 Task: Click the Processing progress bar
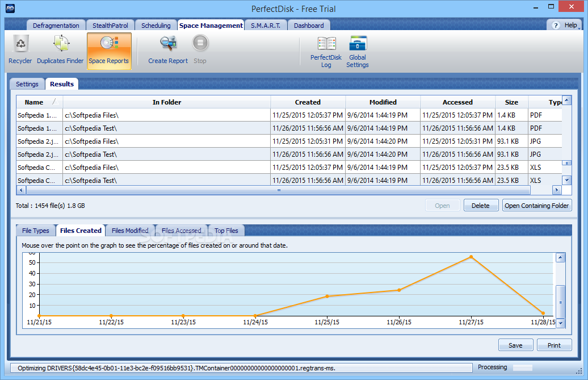[523, 368]
